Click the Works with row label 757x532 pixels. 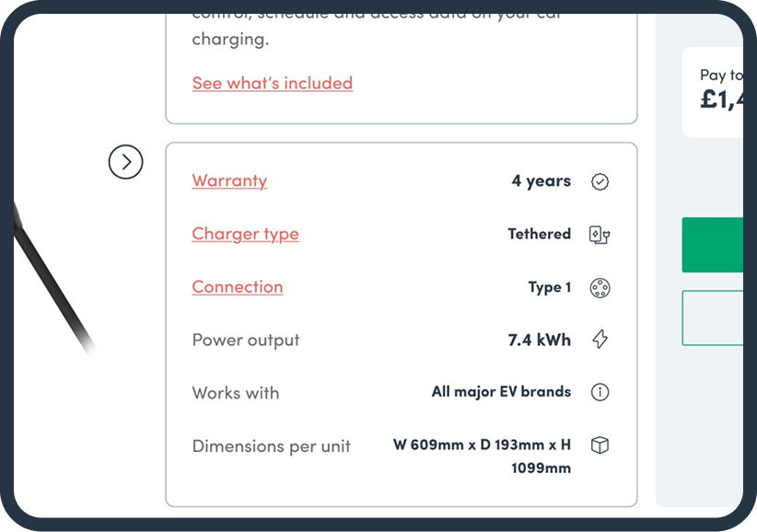(236, 392)
